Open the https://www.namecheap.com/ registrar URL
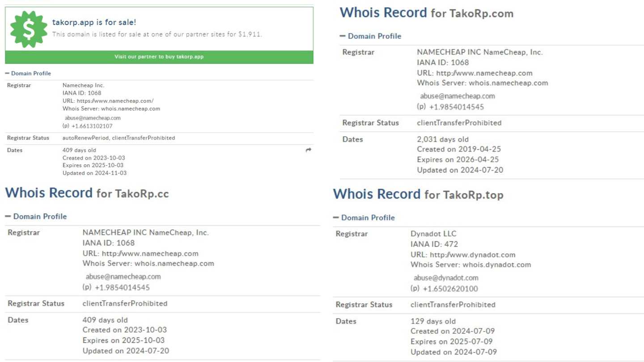This screenshot has height=362, width=644. [115, 101]
